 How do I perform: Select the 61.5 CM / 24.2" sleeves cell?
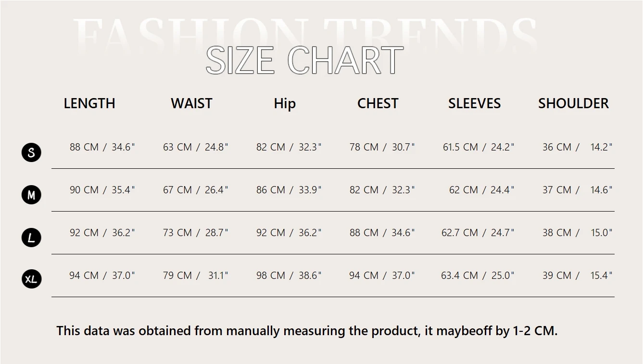click(479, 147)
